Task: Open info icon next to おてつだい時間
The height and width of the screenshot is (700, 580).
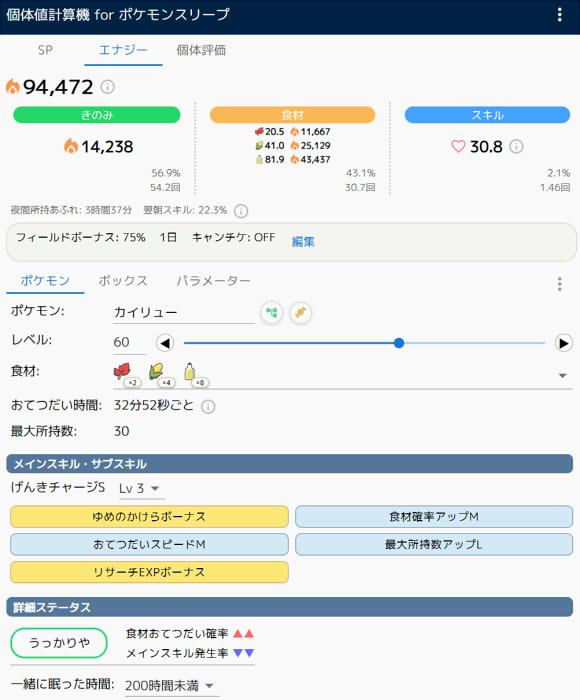Action: (x=208, y=406)
